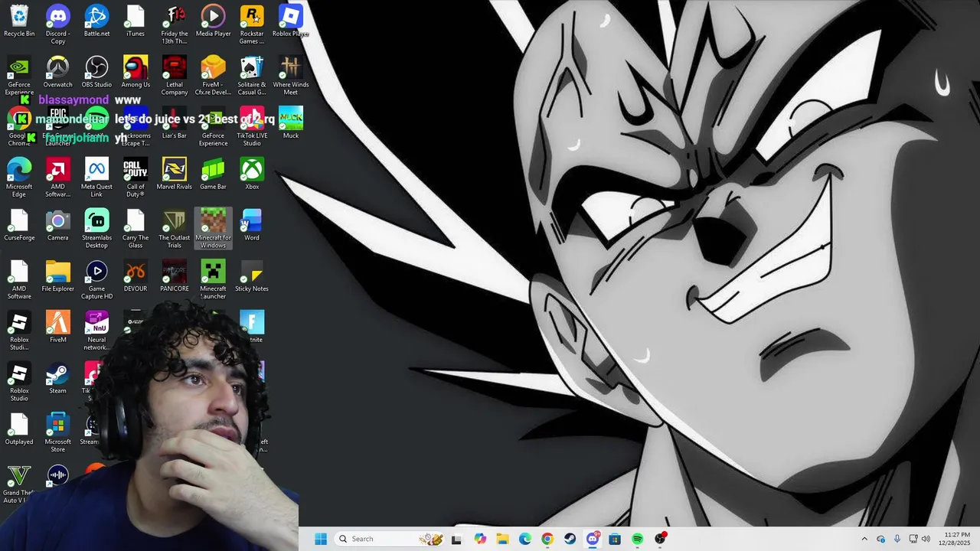Click the taskbar Search box

[390, 539]
